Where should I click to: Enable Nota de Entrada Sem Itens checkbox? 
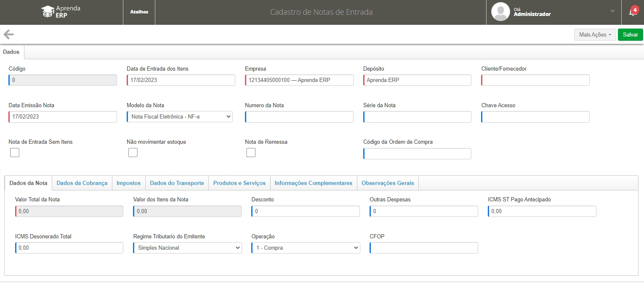point(15,153)
